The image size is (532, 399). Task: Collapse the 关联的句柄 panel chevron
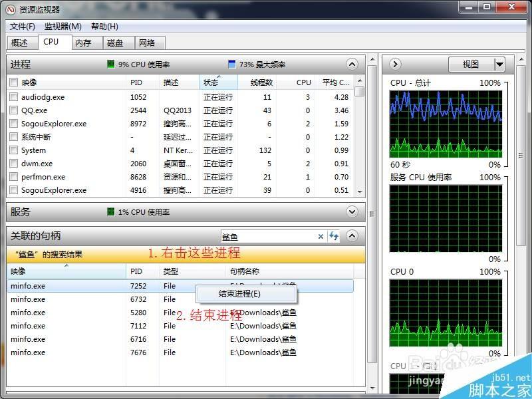(352, 236)
